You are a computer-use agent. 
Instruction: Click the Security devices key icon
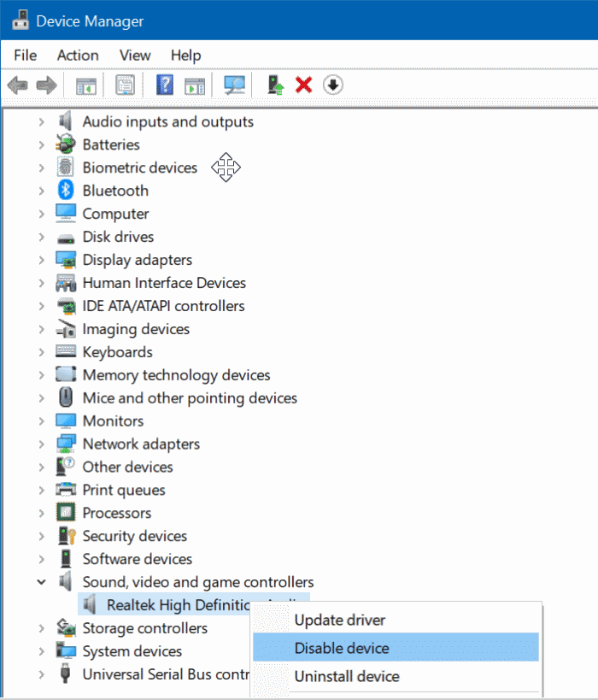67,535
